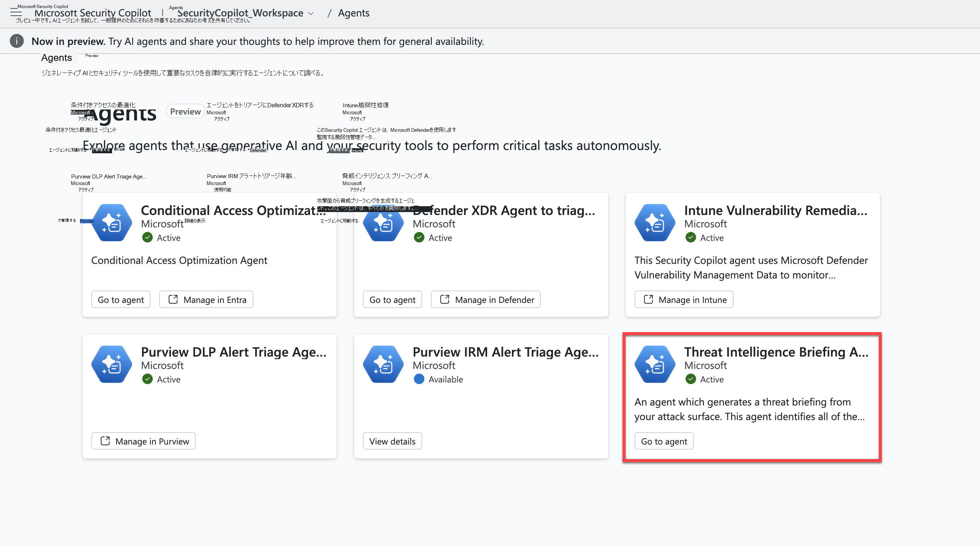Screen dimensions: 980x546
Task: Click the Agents breadcrumb item
Action: 353,13
